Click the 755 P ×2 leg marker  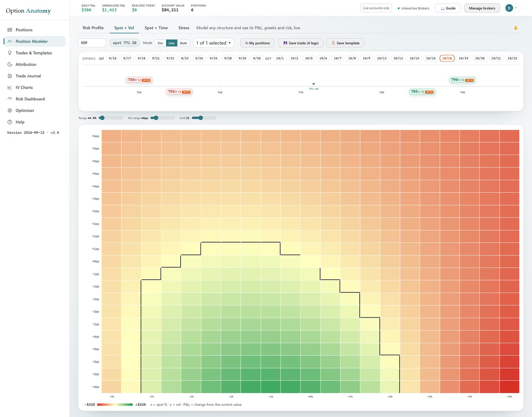(x=179, y=92)
